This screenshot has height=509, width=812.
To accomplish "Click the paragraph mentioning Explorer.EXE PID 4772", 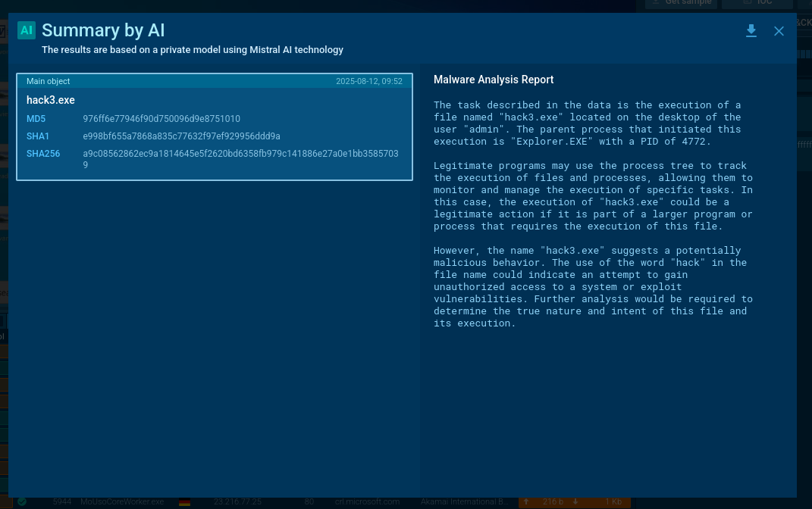I will 588,123.
